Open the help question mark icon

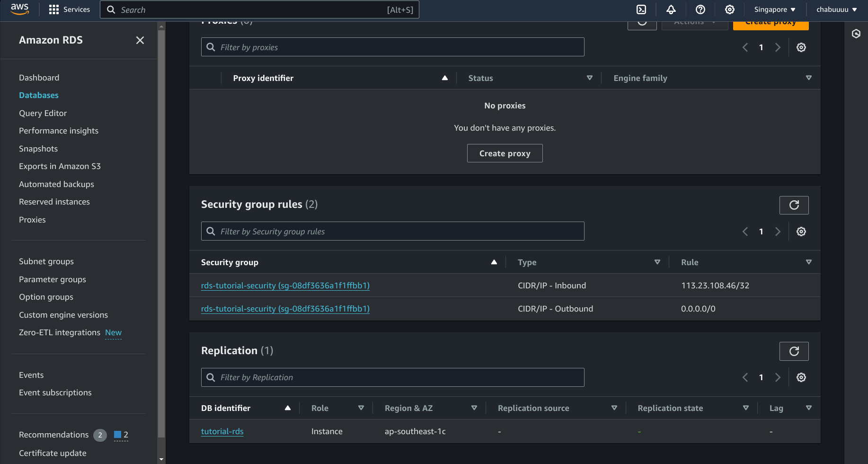click(700, 9)
